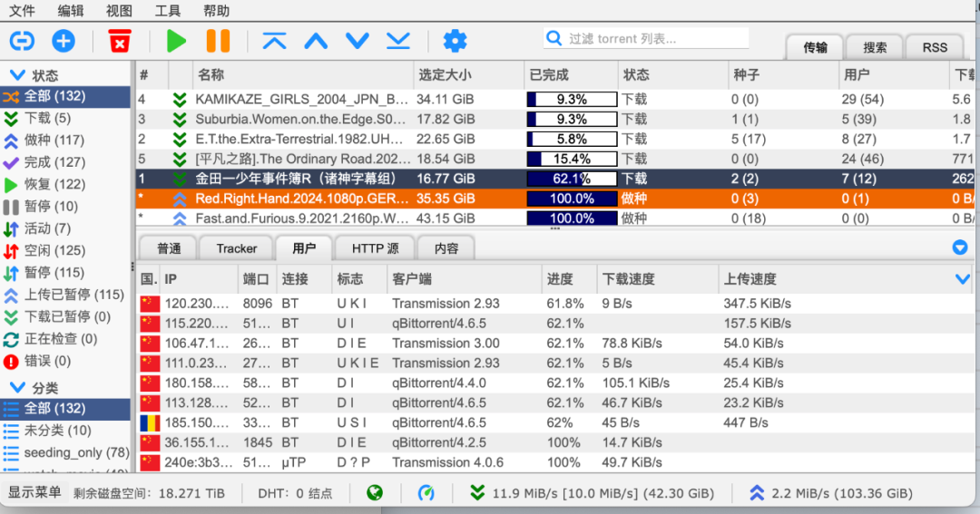Filter by 暂停 (115) stalled status
The width and height of the screenshot is (980, 514).
click(x=65, y=273)
